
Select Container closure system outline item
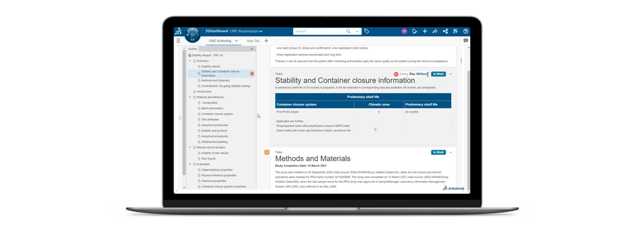pyautogui.click(x=217, y=114)
